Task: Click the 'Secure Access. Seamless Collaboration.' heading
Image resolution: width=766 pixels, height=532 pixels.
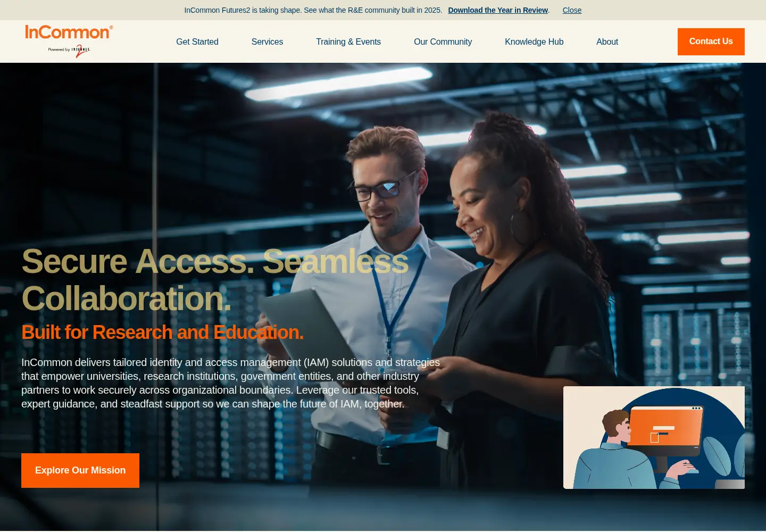Action: (215, 280)
